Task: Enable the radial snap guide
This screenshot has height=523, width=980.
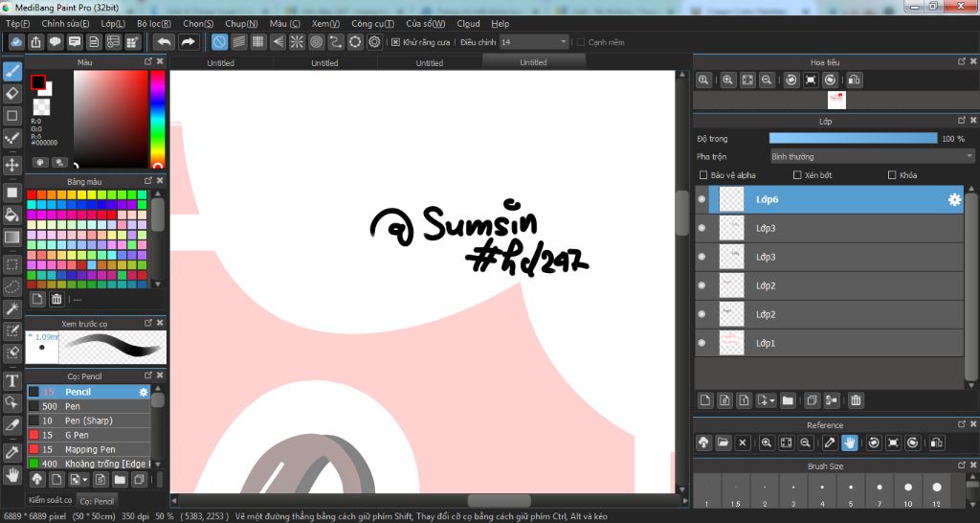Action: tap(297, 42)
